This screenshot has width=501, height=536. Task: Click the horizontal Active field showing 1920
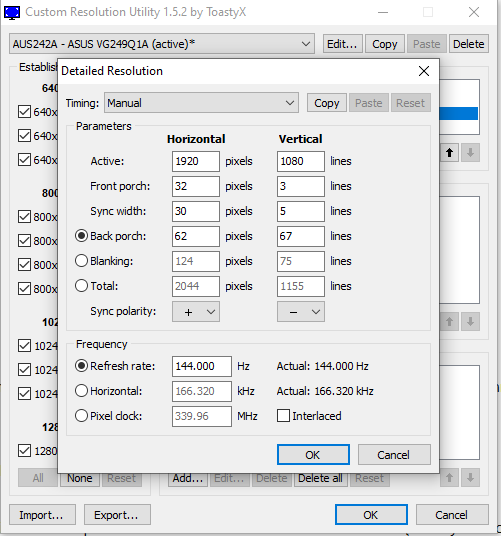[x=196, y=161]
